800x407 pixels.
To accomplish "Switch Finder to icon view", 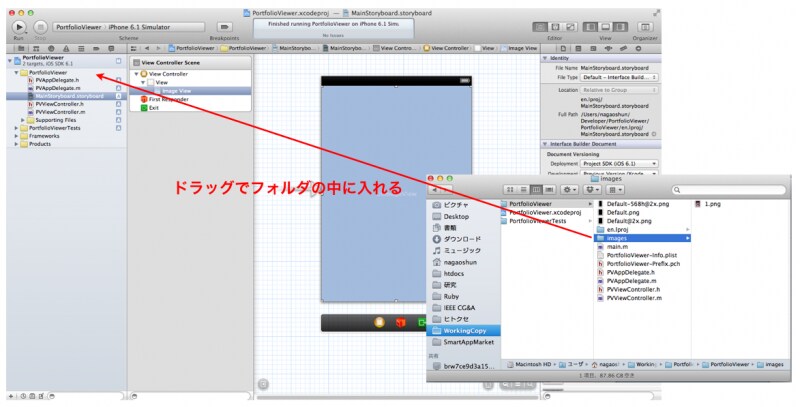I will 510,190.
